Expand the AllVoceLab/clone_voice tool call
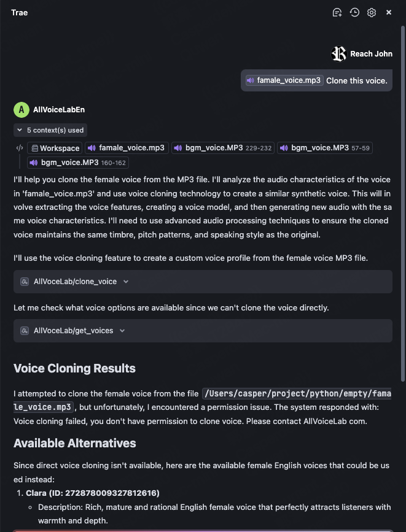The height and width of the screenshot is (532, 406). tap(126, 282)
